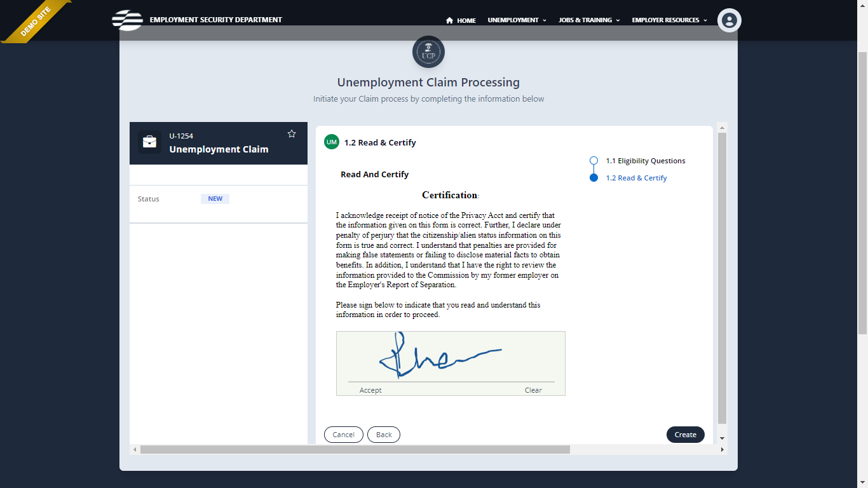
Task: Click the Read And Certify subheading
Action: 375,174
